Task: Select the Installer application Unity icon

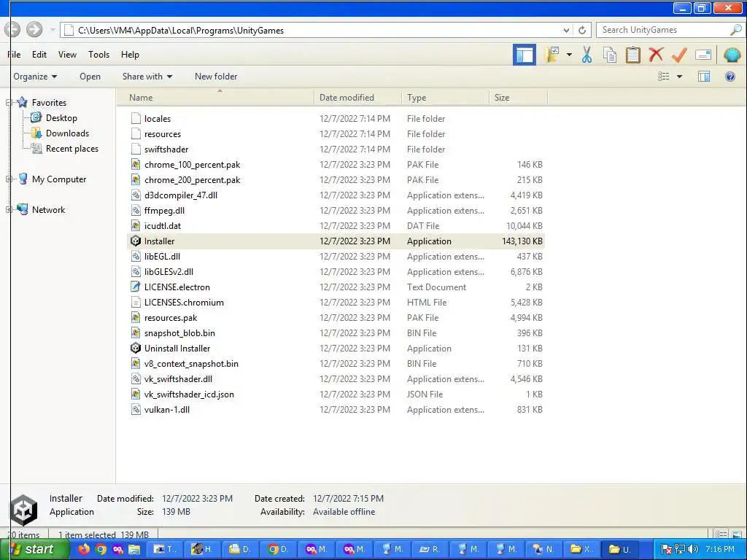Action: click(x=136, y=241)
